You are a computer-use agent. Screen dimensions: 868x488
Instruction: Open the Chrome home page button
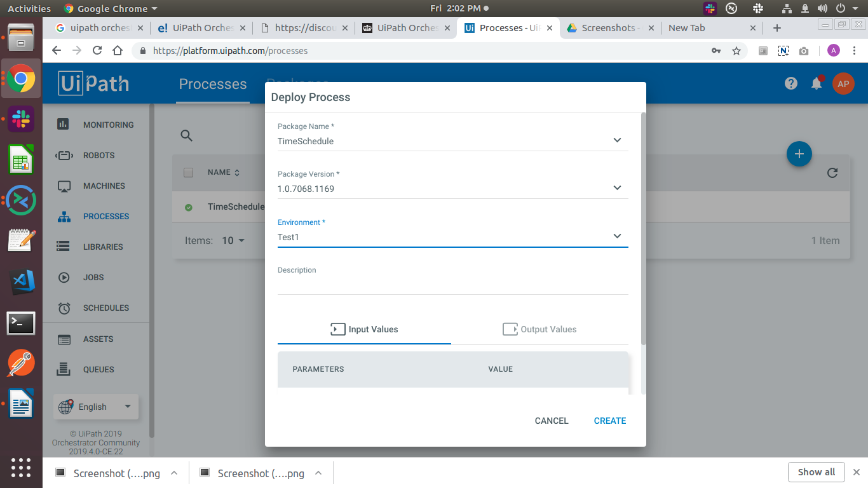coord(118,51)
